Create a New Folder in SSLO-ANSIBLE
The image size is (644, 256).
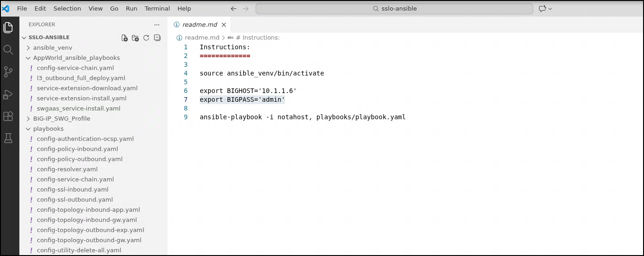(135, 38)
